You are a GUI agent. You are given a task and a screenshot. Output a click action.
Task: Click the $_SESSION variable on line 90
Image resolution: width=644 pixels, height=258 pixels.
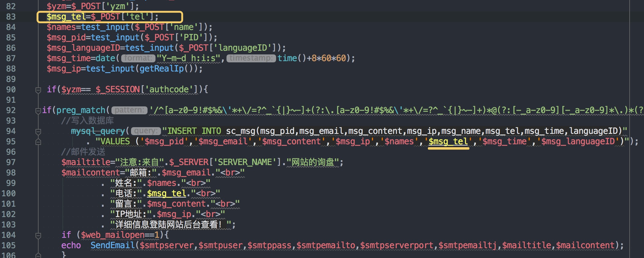coord(118,89)
